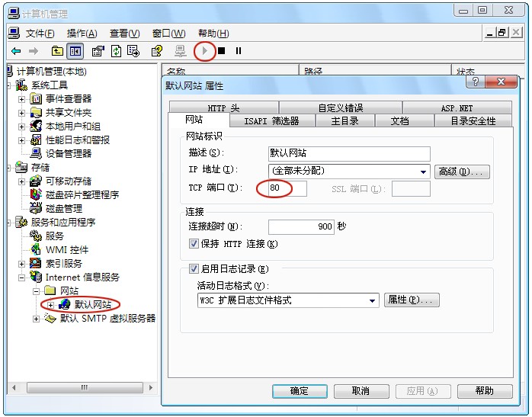This screenshot has height=417, width=532.
Task: Click the 高级(D)... button
Action: pos(462,172)
